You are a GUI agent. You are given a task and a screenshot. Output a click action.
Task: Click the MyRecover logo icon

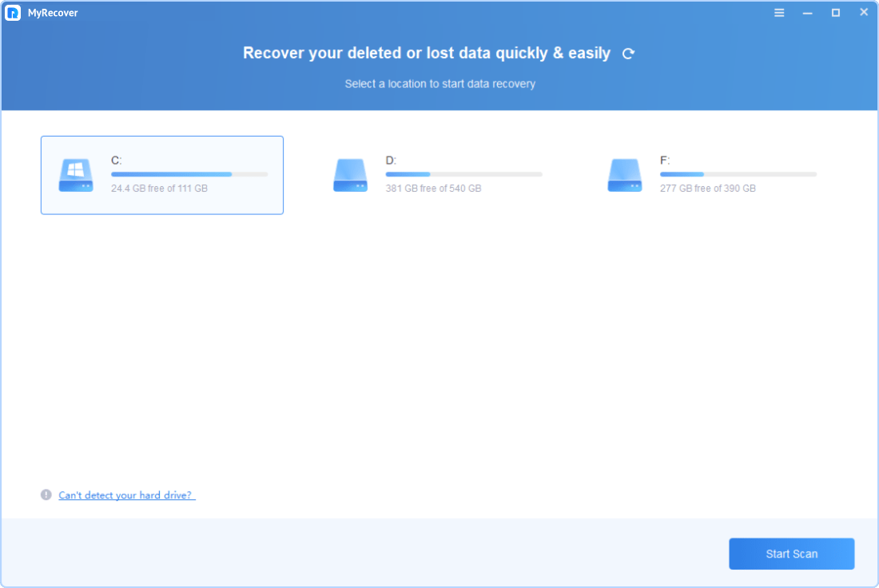click(13, 12)
